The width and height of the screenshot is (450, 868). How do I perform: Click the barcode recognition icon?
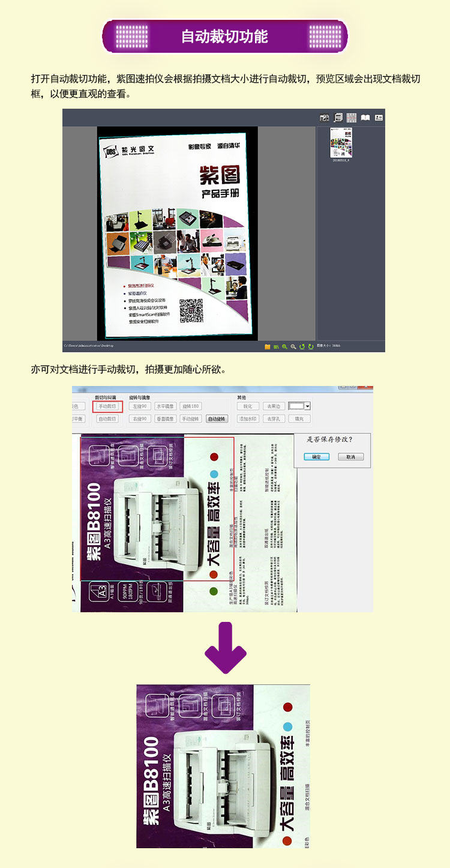click(x=352, y=118)
